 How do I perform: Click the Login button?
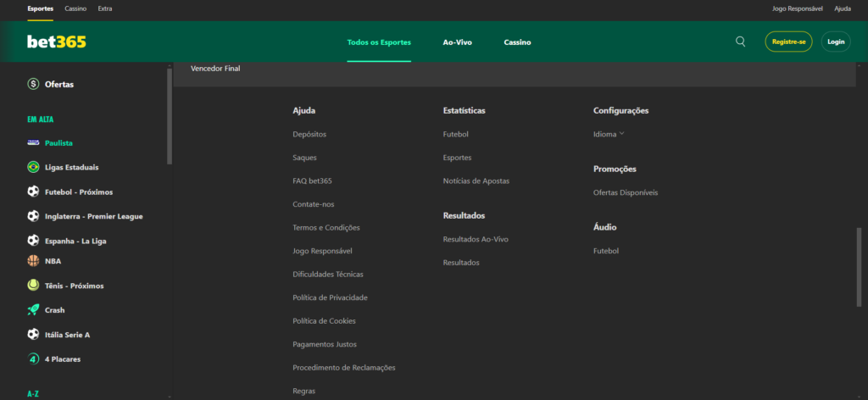(835, 42)
